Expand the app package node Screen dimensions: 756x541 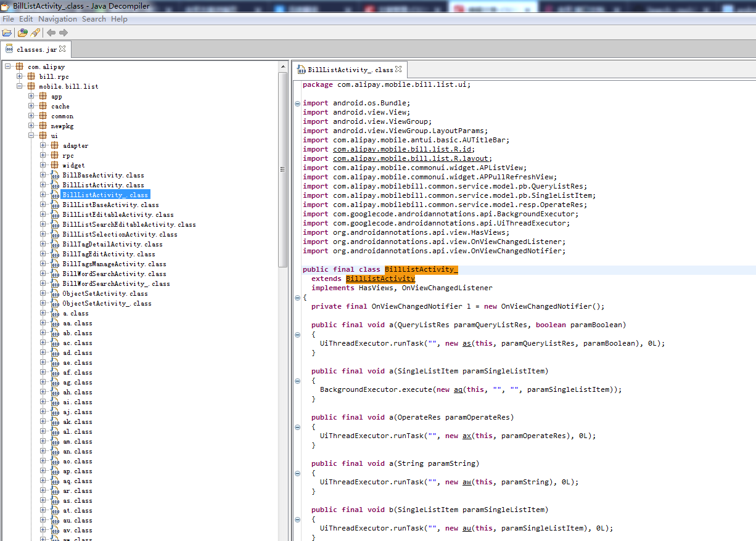[31, 96]
